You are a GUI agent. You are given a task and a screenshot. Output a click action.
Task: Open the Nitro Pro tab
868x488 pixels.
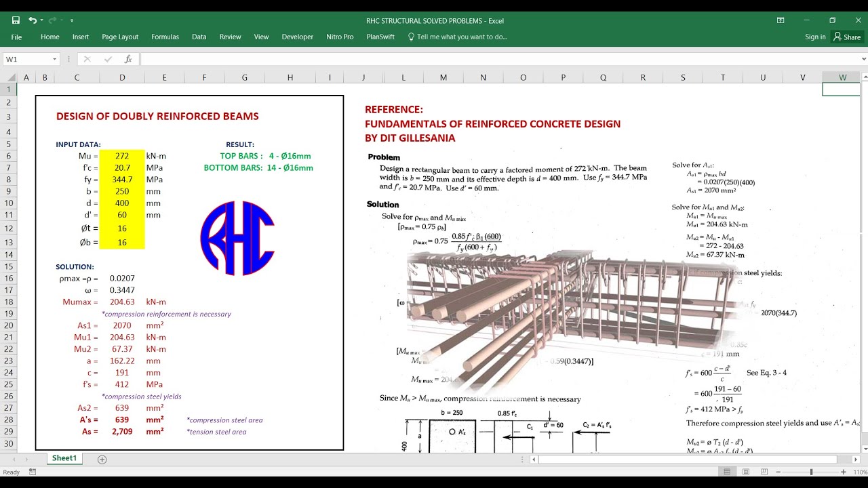coord(340,37)
